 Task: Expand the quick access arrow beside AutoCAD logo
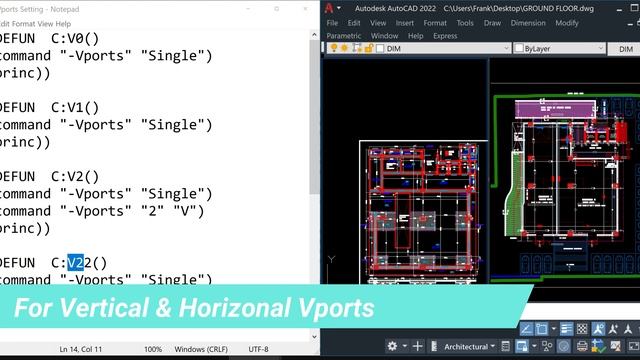(x=339, y=8)
